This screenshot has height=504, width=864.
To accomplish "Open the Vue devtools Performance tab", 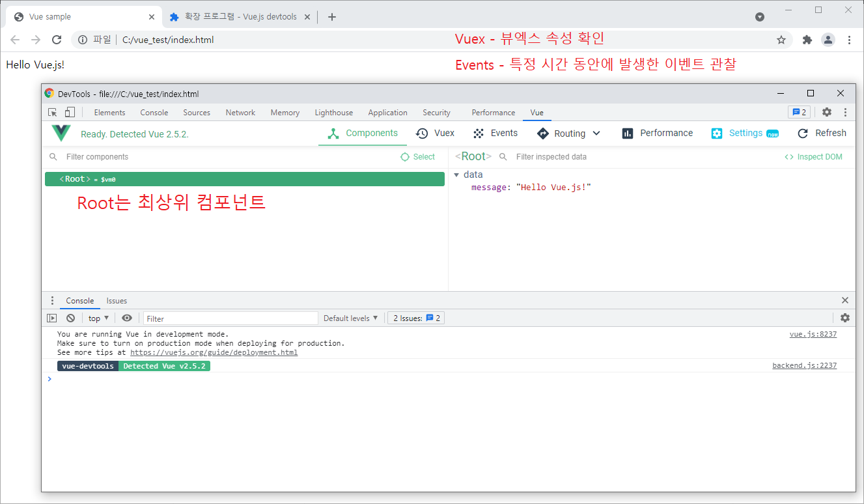I will (x=658, y=133).
